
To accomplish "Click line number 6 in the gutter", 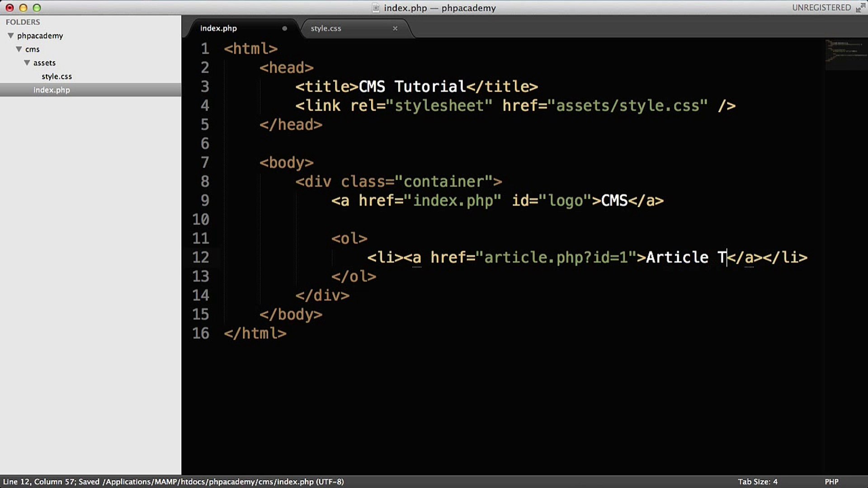I will click(205, 143).
